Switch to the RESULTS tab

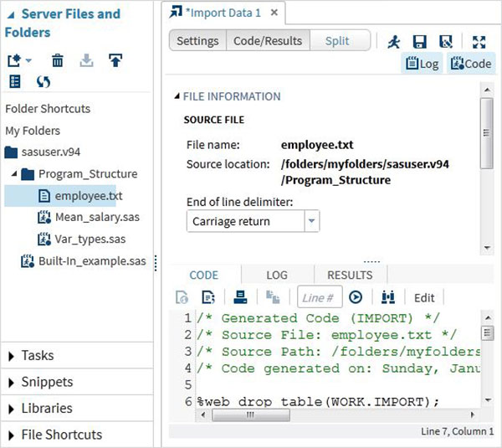(x=350, y=275)
